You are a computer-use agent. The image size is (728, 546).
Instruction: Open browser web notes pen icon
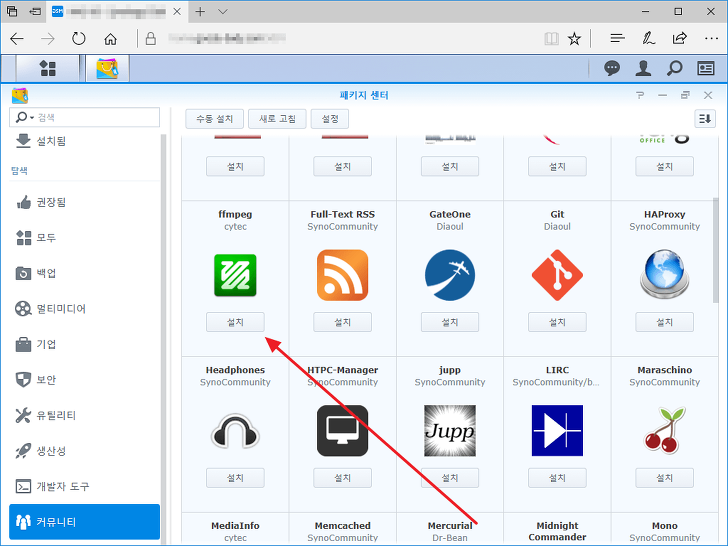(648, 38)
